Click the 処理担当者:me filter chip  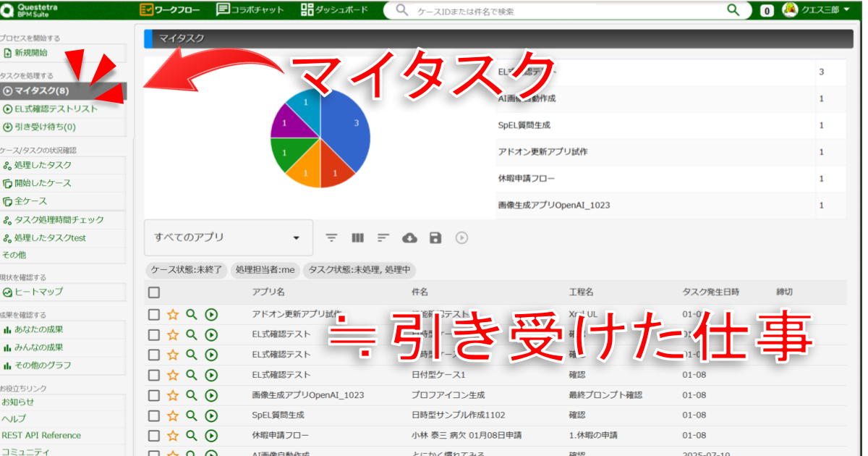tap(266, 270)
